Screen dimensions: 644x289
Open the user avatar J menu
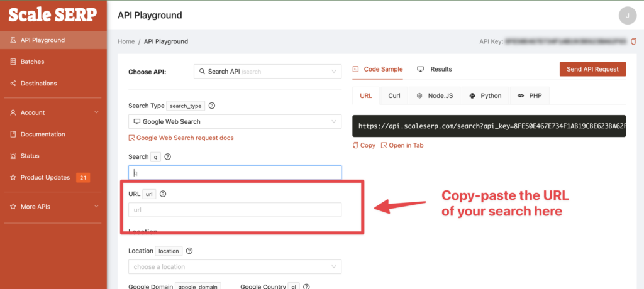pos(627,16)
